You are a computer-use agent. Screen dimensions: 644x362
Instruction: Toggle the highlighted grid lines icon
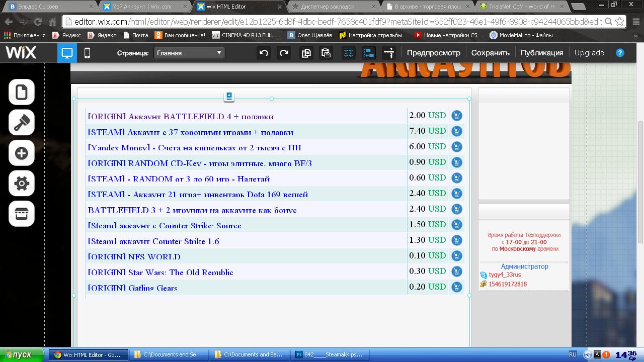[x=369, y=53]
